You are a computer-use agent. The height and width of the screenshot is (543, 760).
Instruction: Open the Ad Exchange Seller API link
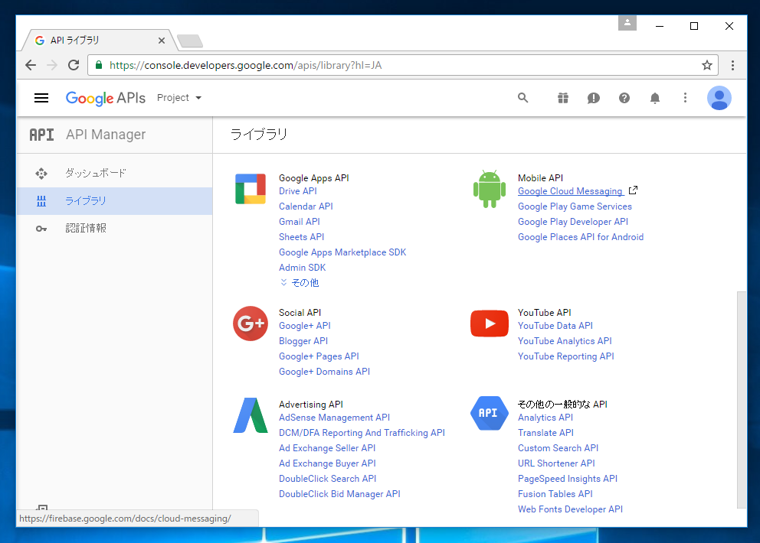[327, 448]
